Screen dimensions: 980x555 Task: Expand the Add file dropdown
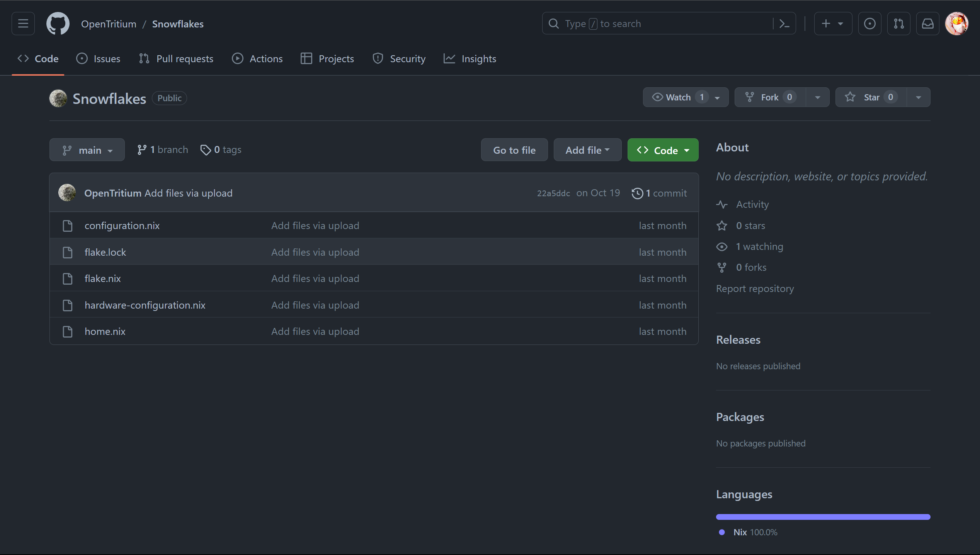[587, 150]
